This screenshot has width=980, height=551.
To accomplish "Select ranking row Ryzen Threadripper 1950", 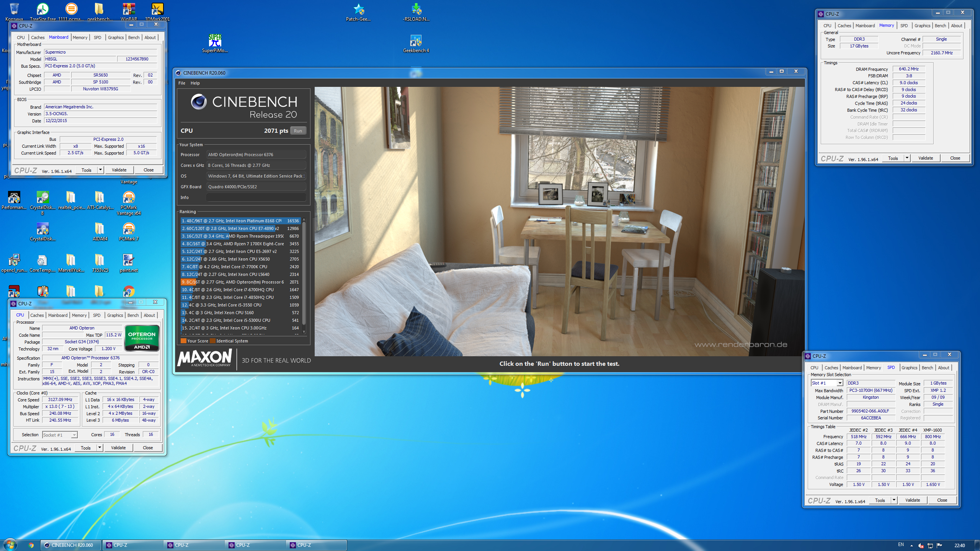I will click(240, 236).
